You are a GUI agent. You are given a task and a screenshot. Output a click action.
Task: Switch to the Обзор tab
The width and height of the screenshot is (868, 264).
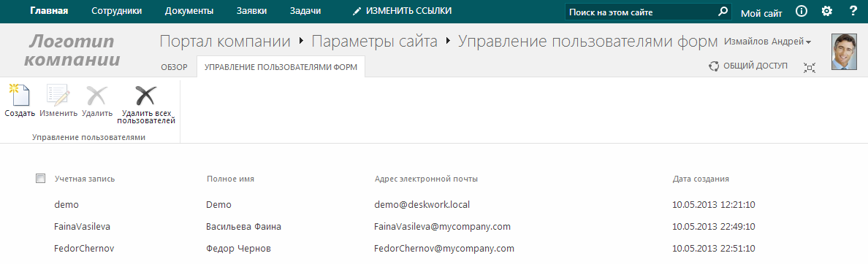[175, 67]
